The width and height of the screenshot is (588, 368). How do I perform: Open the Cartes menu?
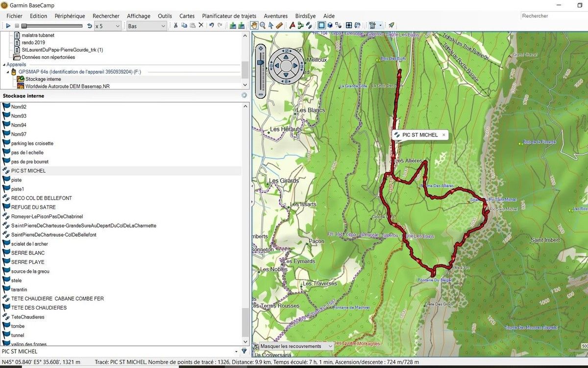pyautogui.click(x=187, y=16)
